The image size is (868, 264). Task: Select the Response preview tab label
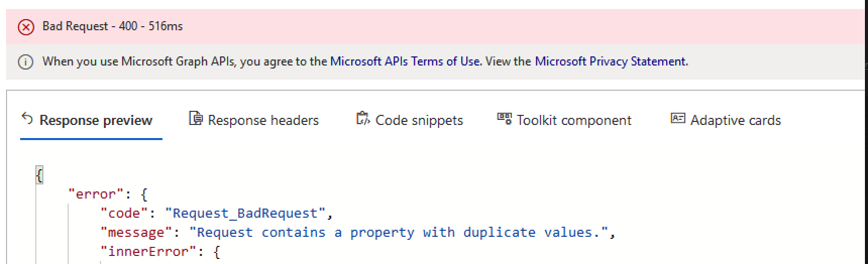coord(96,120)
